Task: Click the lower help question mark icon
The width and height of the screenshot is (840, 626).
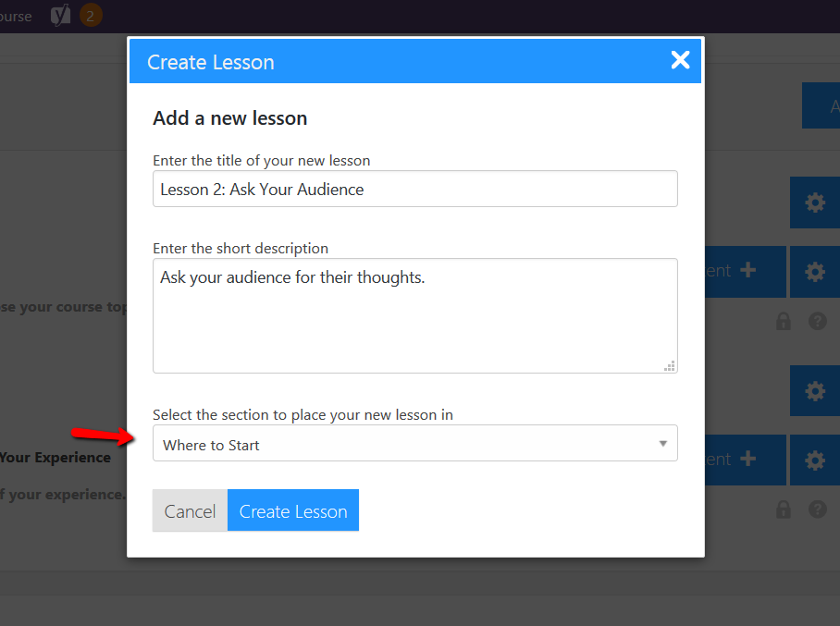Action: tap(818, 509)
